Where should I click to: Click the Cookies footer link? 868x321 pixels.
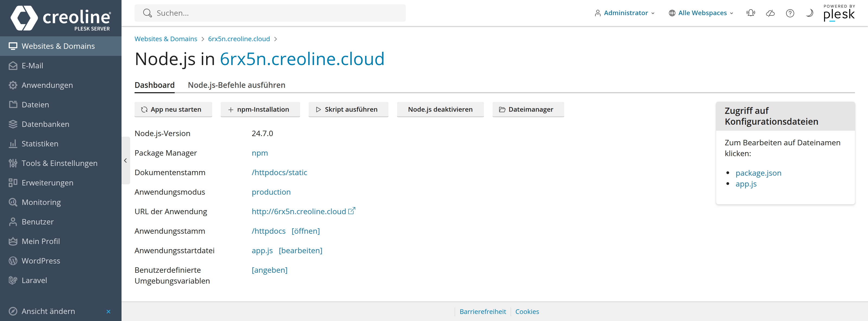527,312
